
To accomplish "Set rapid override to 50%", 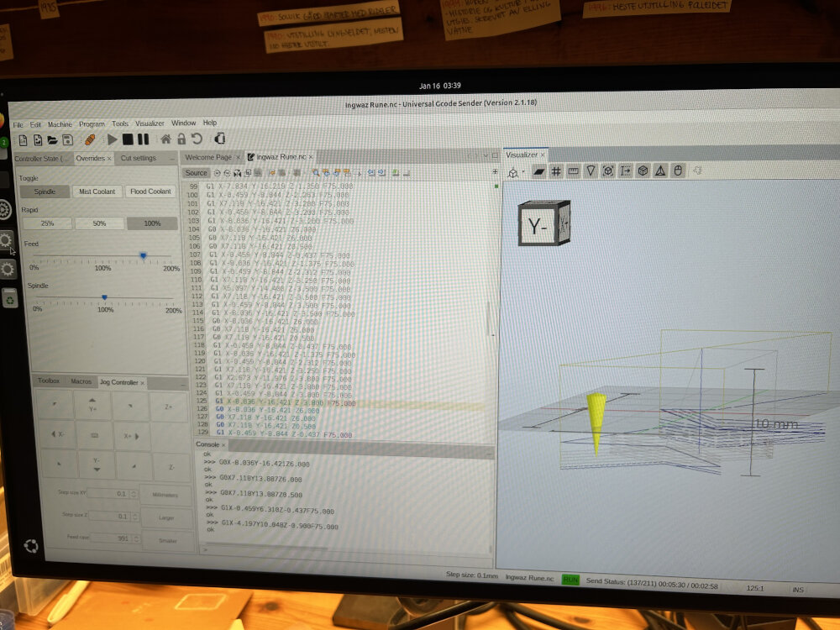I will [x=100, y=223].
